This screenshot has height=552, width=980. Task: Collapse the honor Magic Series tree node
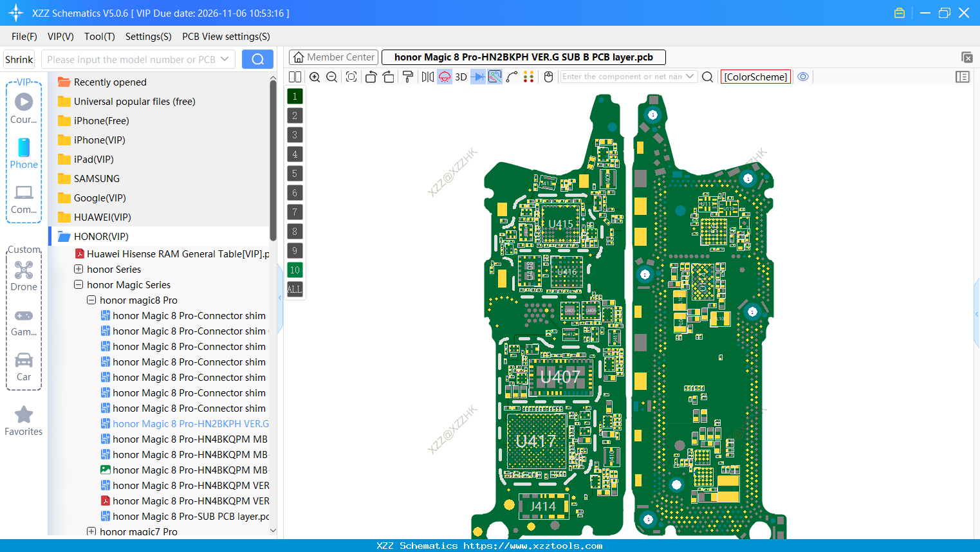click(78, 284)
